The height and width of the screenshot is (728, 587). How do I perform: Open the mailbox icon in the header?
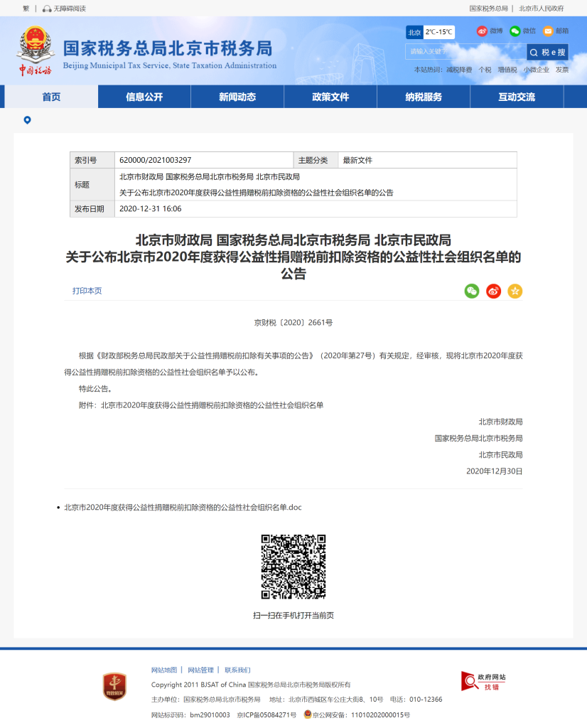(x=548, y=31)
